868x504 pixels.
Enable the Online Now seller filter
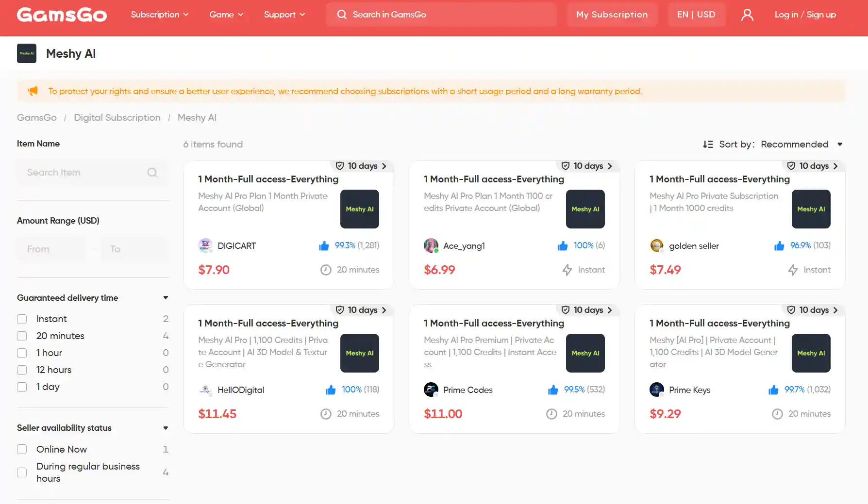[22, 449]
